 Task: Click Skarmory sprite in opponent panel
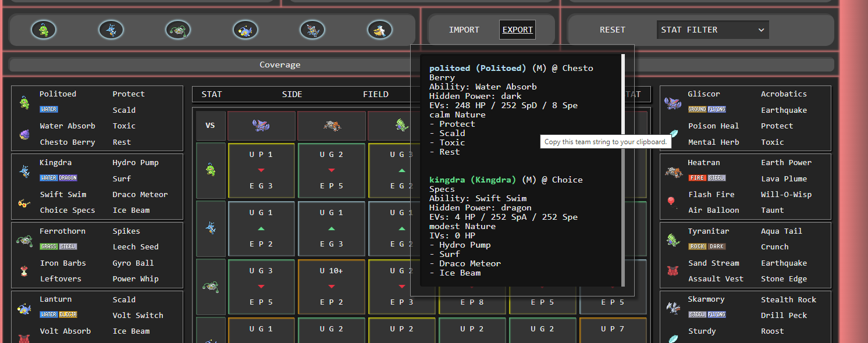(x=673, y=308)
